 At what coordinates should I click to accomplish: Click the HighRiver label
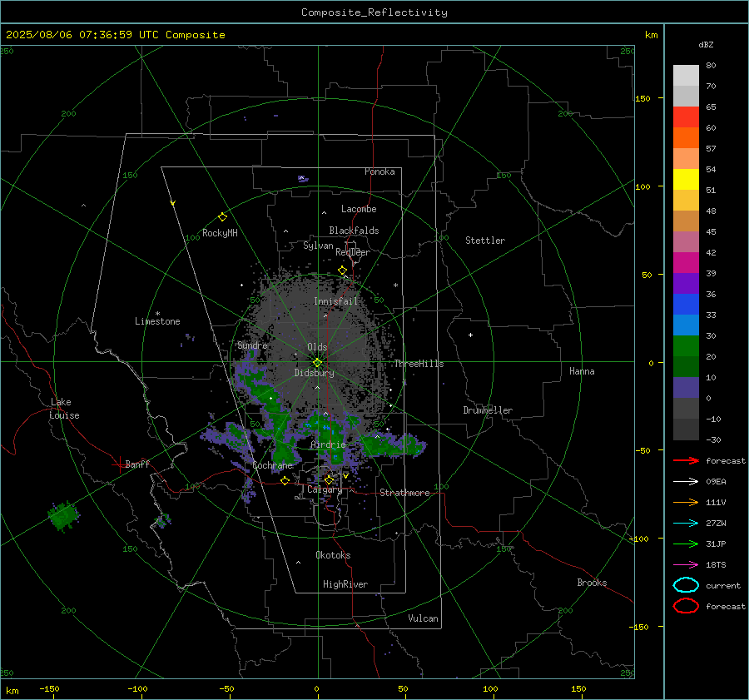(345, 584)
